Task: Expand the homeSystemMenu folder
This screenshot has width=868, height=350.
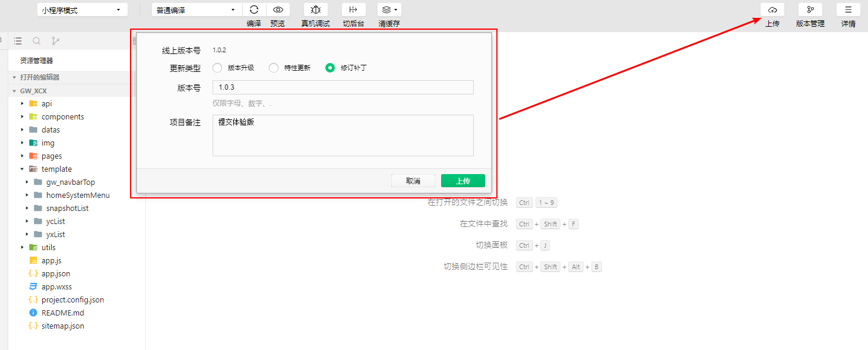Action: (27, 195)
